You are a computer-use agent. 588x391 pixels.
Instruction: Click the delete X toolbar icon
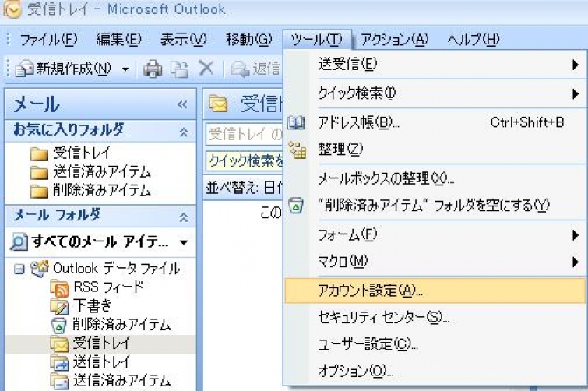(x=206, y=69)
